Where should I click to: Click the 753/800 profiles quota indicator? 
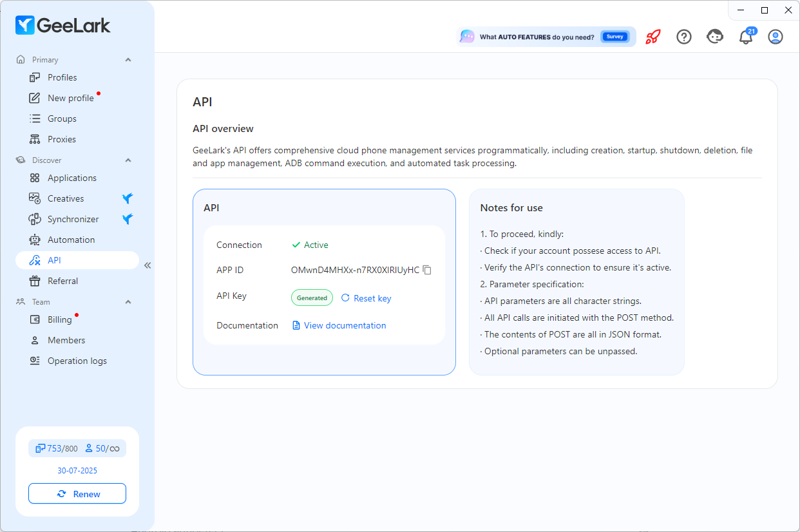57,448
